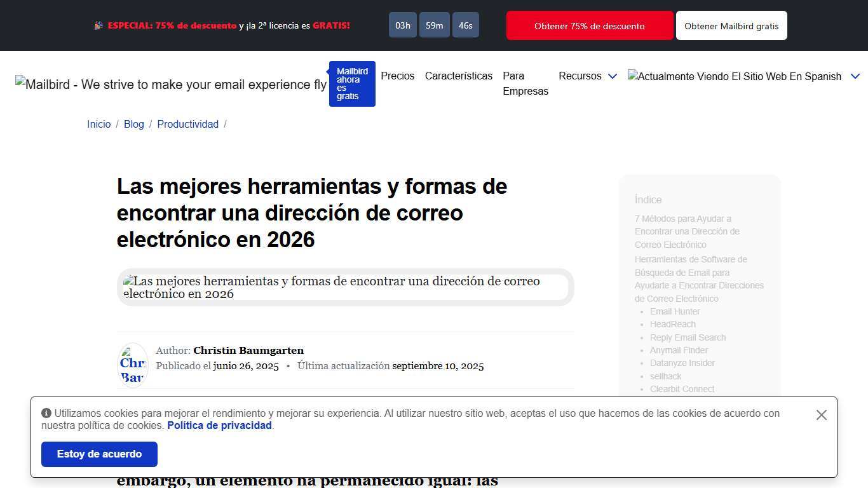The width and height of the screenshot is (868, 488).
Task: Jump to sellhack in the index
Action: click(665, 376)
